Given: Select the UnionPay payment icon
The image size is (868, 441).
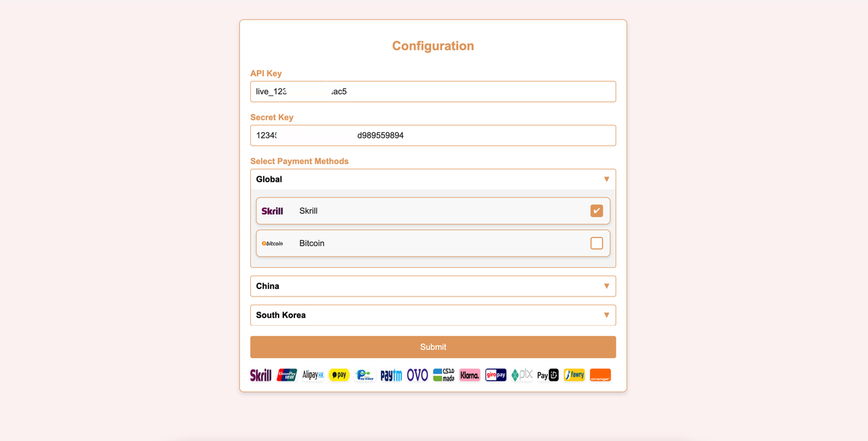Looking at the screenshot, I should coord(287,375).
